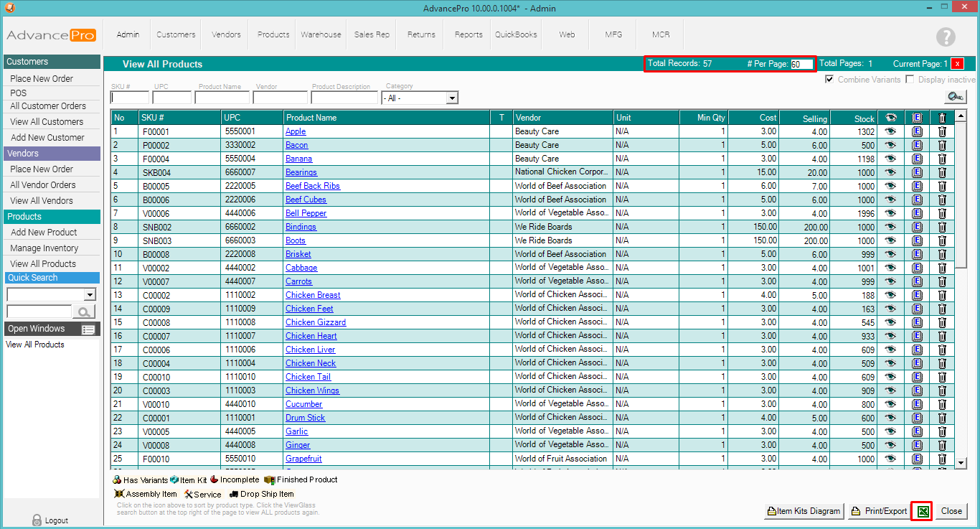Delete the Apple product via trash icon
Viewport: 980px width, 529px height.
[x=942, y=131]
